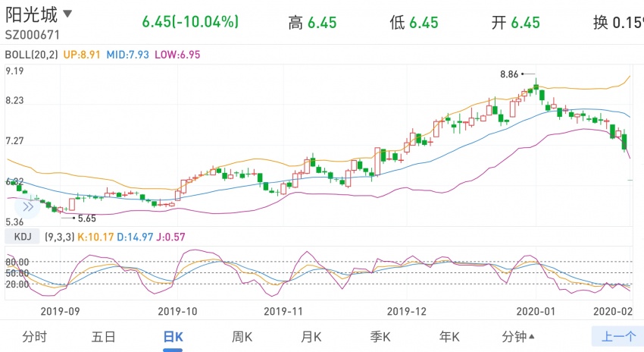Expand the 分钟 interval menu arrow

pyautogui.click(x=532, y=337)
